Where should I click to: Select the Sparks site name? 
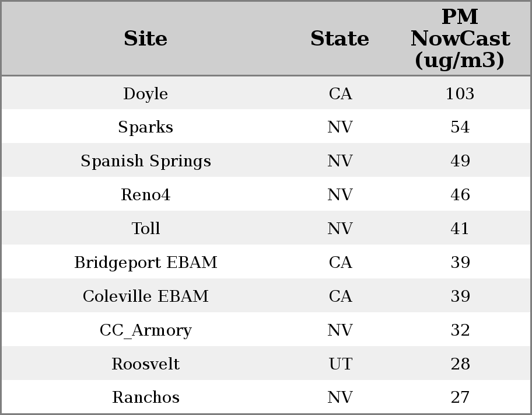[x=145, y=127]
